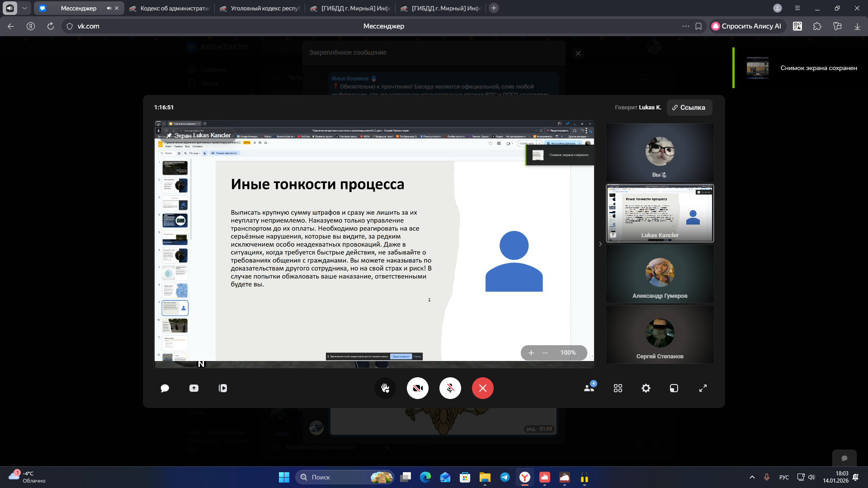
Task: Click the picture-in-picture minimize icon
Action: [x=674, y=388]
